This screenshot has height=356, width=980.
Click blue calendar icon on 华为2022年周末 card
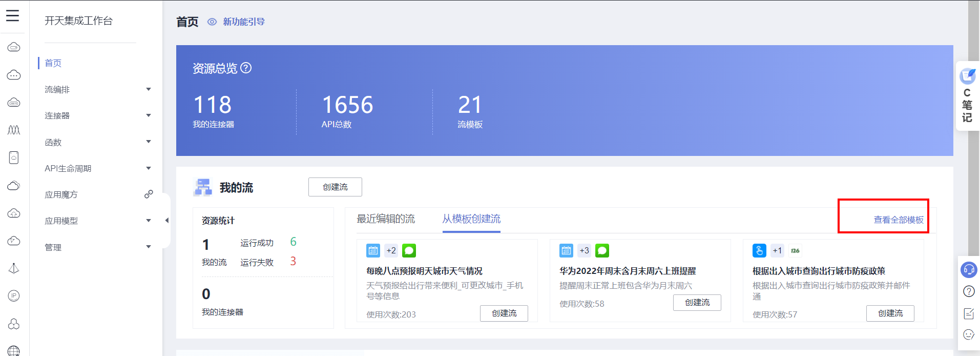(566, 250)
